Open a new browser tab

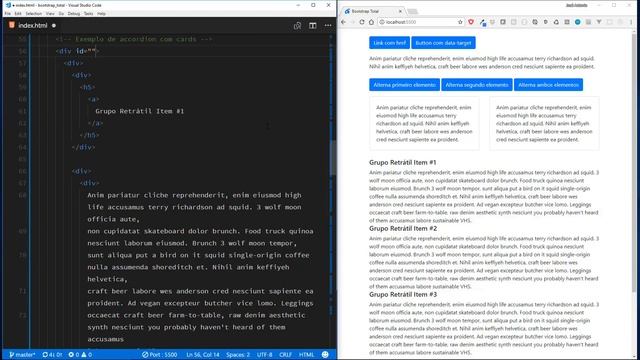click(412, 11)
